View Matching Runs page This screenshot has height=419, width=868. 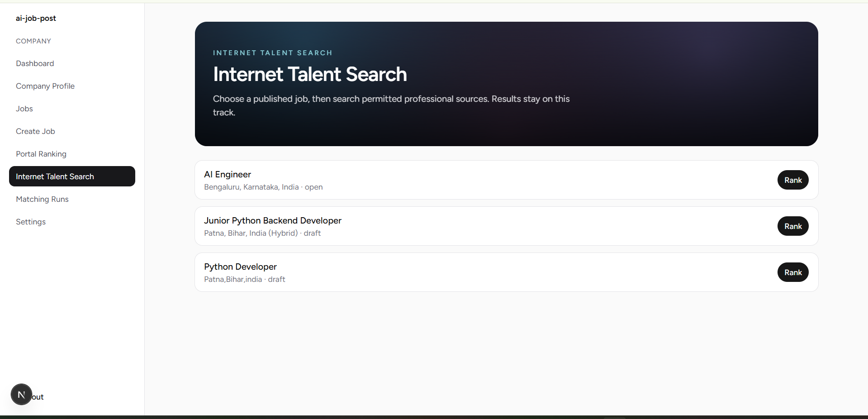(42, 199)
